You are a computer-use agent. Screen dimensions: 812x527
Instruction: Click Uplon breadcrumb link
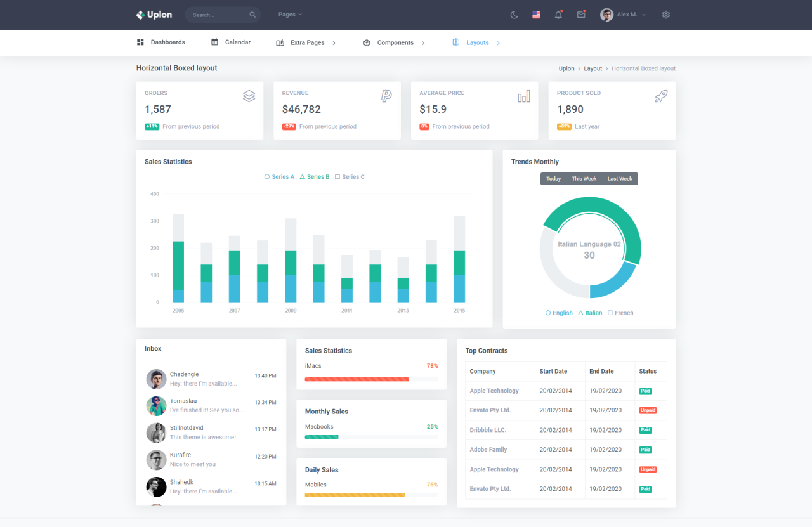(566, 68)
